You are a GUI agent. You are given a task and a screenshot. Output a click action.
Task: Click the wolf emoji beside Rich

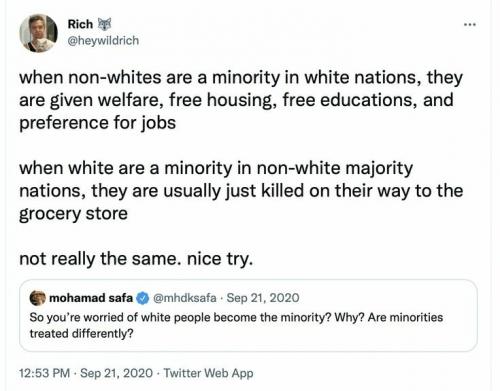click(104, 24)
